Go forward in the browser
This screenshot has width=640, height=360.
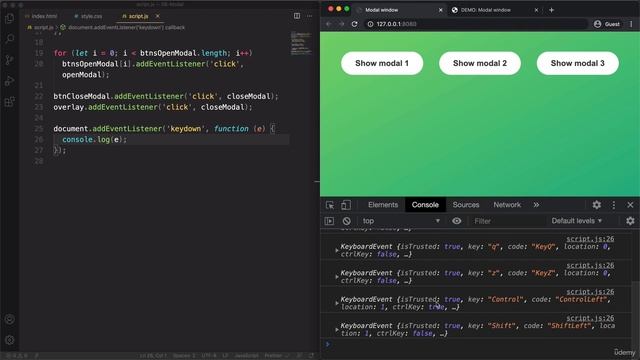(x=341, y=24)
